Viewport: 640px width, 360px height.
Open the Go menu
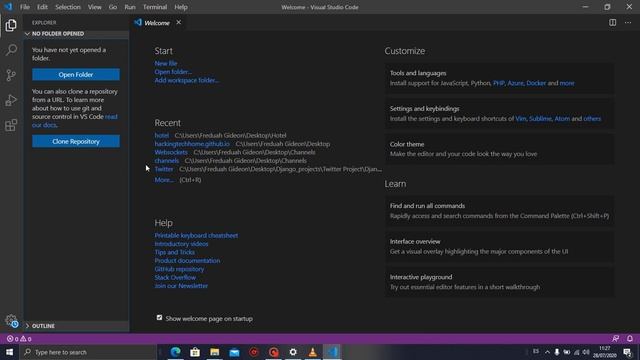pos(113,7)
